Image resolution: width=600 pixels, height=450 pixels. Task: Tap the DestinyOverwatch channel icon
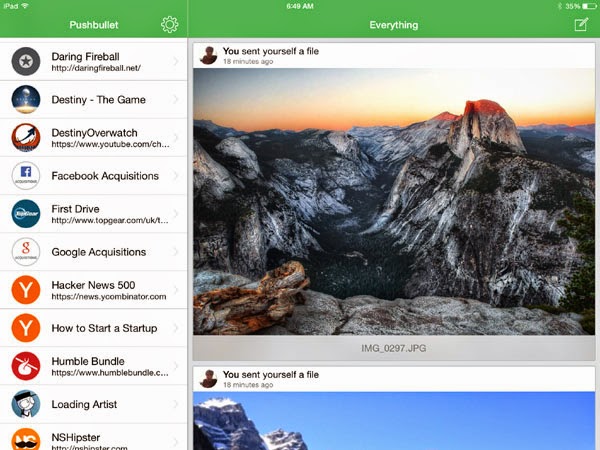tap(26, 137)
